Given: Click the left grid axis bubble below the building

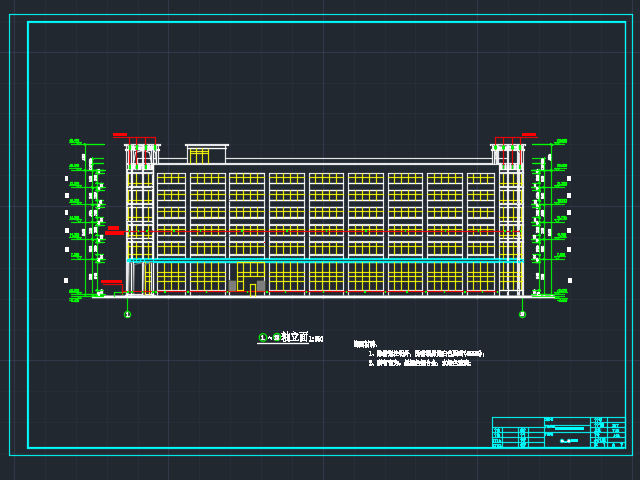Looking at the screenshot, I should pos(127,314).
